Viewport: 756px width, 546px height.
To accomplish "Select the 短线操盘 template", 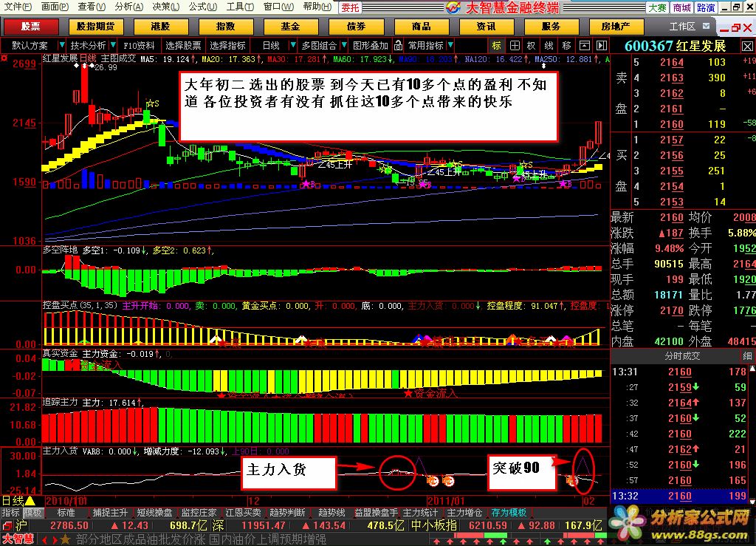I will click(154, 513).
